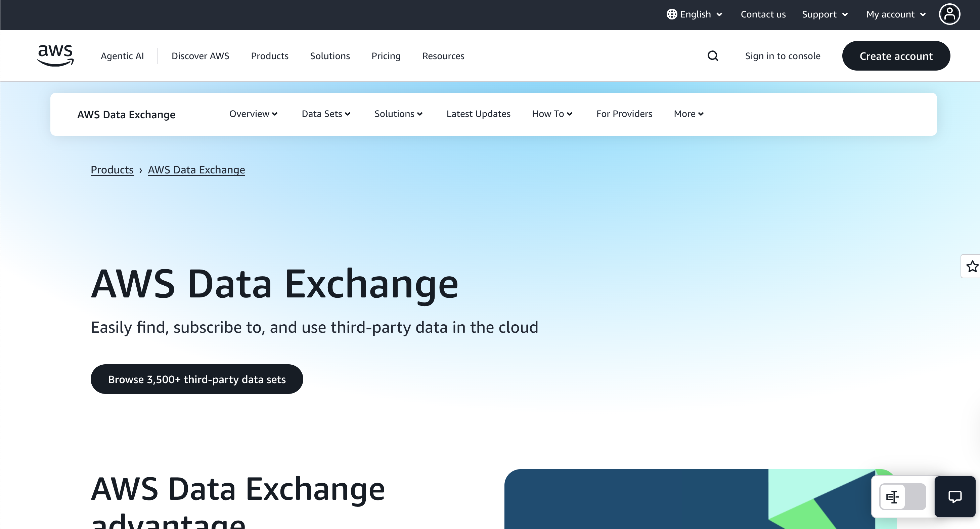Click the Create account button
Screen dimensions: 980x529
tap(896, 56)
